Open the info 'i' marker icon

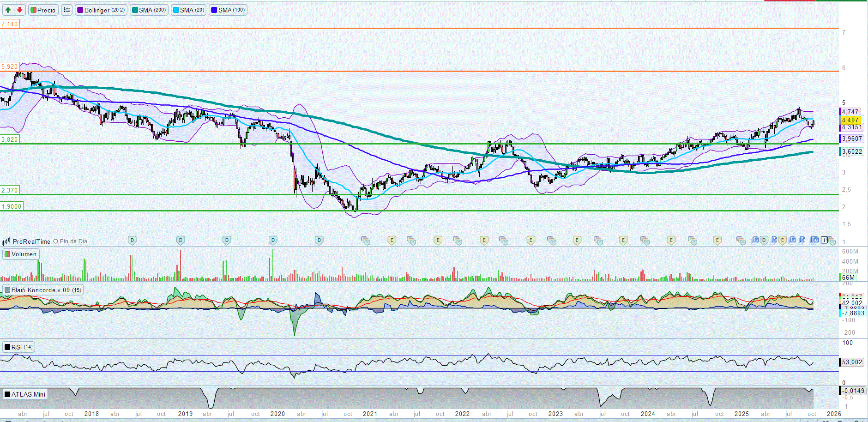pos(824,240)
